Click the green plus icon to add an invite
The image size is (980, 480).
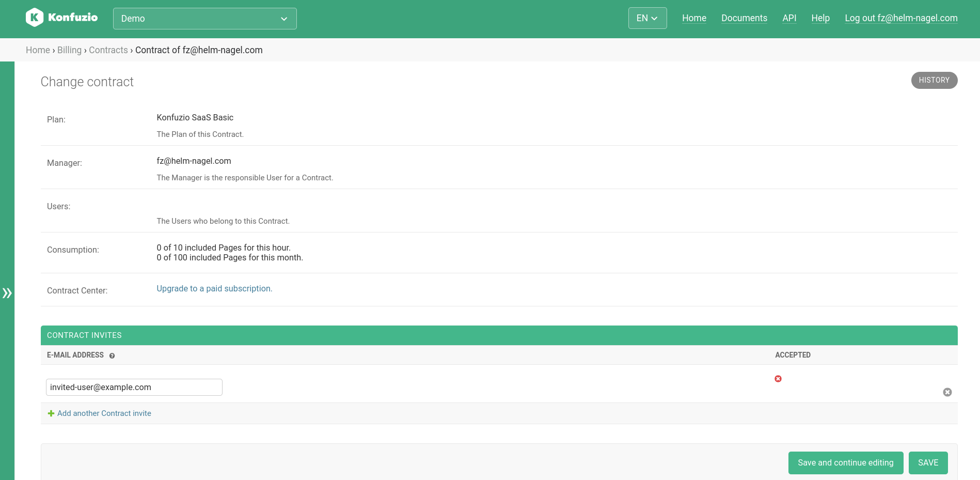pos(51,413)
